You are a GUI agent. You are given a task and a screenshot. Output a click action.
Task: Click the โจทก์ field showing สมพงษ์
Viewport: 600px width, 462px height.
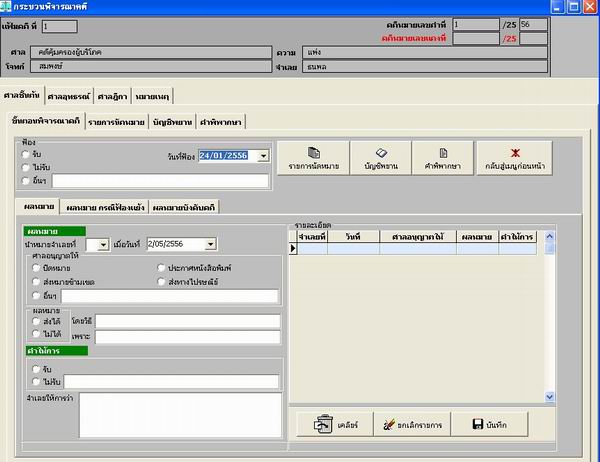tap(151, 66)
